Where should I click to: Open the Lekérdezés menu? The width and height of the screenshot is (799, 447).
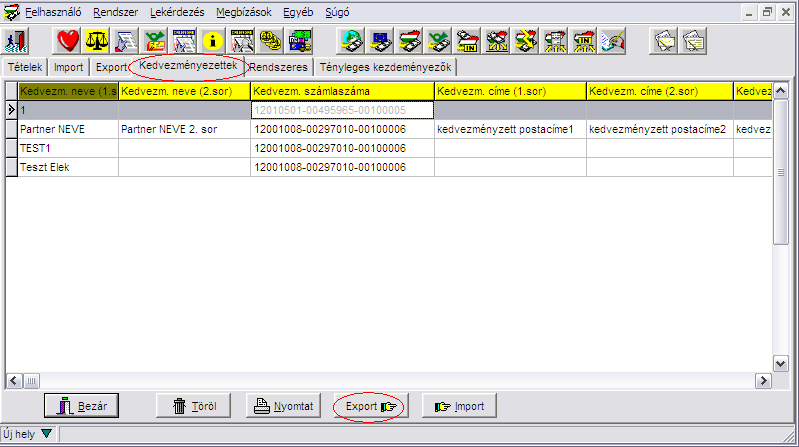point(177,12)
